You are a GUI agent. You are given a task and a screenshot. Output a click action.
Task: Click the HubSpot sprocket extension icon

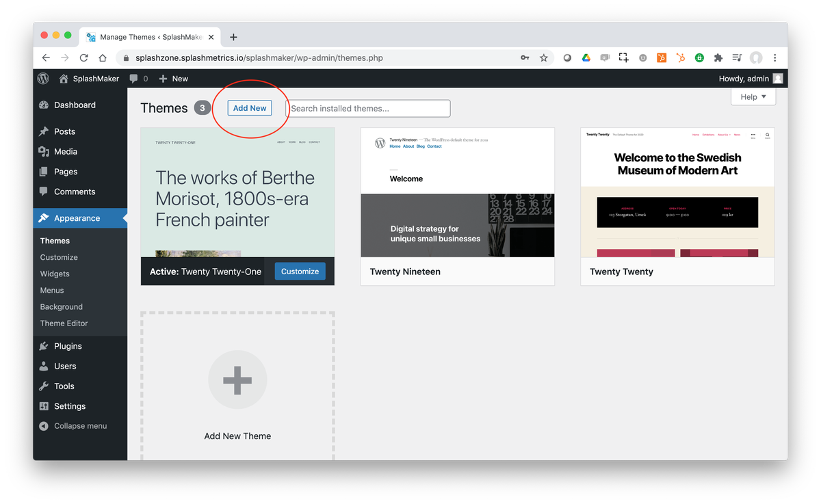coord(681,58)
